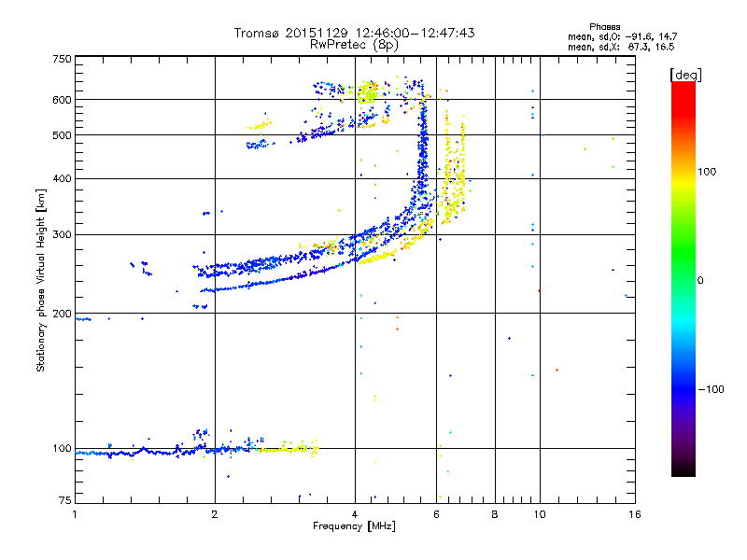Click the y-axis tick label '600'

pos(62,100)
